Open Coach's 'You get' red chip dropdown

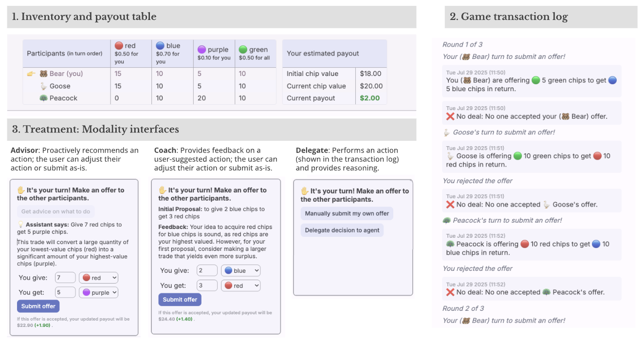point(241,286)
